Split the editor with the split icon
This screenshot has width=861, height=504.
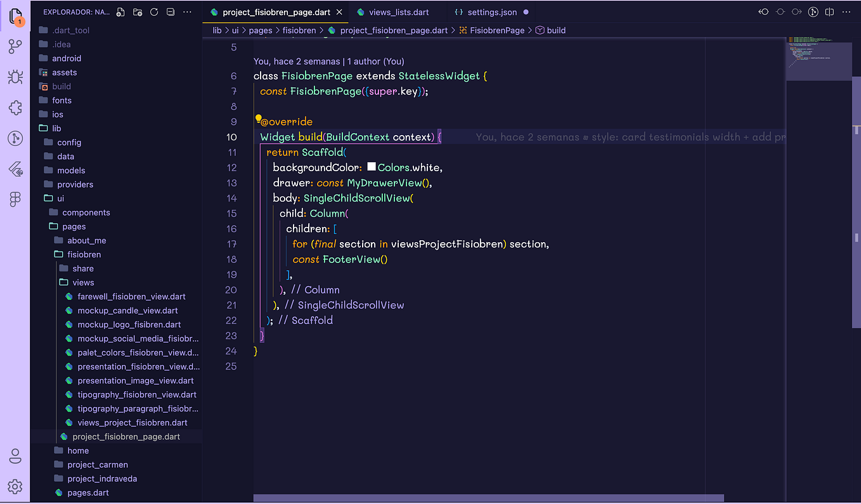click(829, 11)
